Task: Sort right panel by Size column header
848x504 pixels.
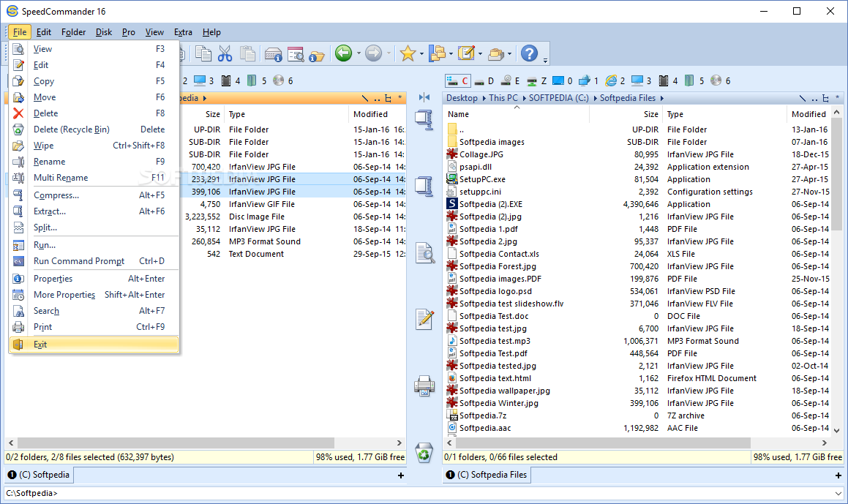Action: coord(626,114)
